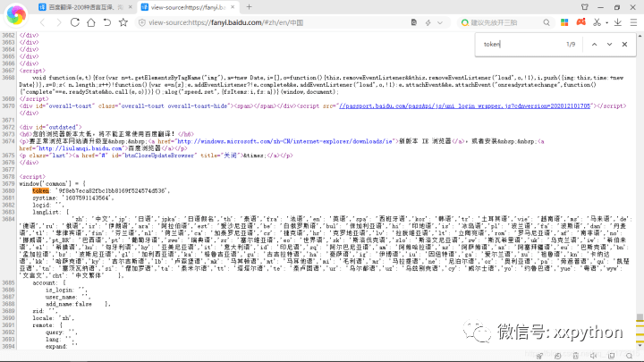The width and height of the screenshot is (644, 362).
Task: Jump to next find match
Action: [x=609, y=45]
